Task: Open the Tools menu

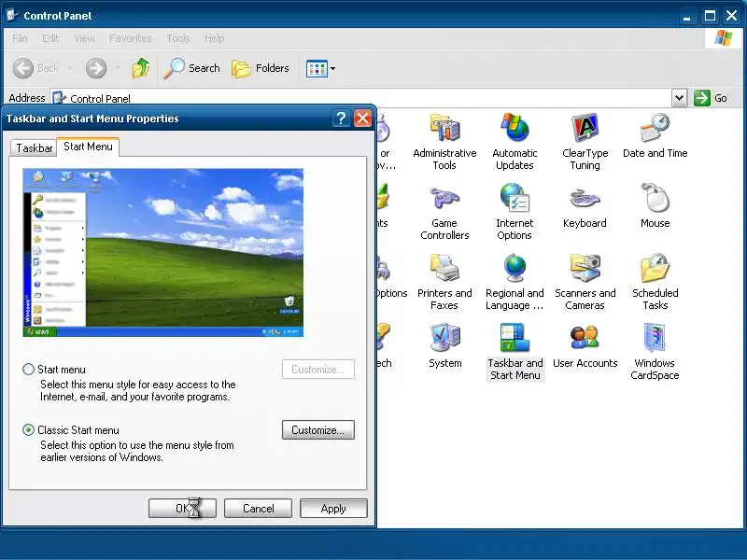Action: pos(178,38)
